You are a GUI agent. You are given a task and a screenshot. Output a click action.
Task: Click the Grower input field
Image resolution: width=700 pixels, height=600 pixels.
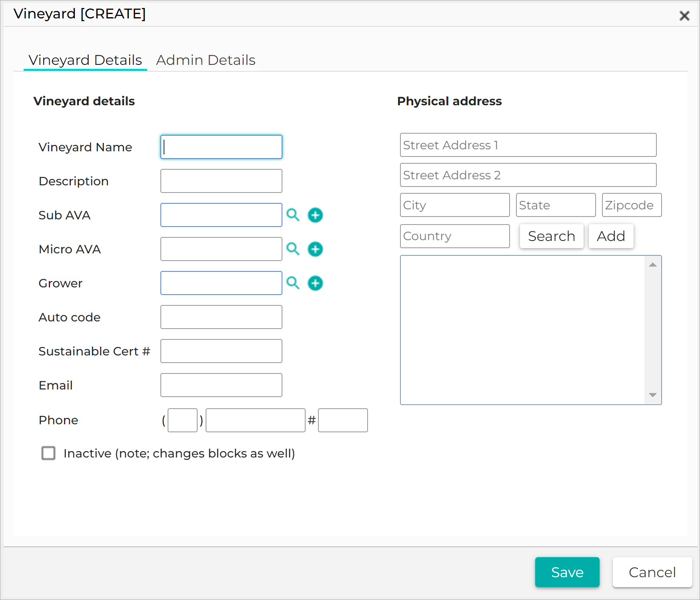[221, 283]
